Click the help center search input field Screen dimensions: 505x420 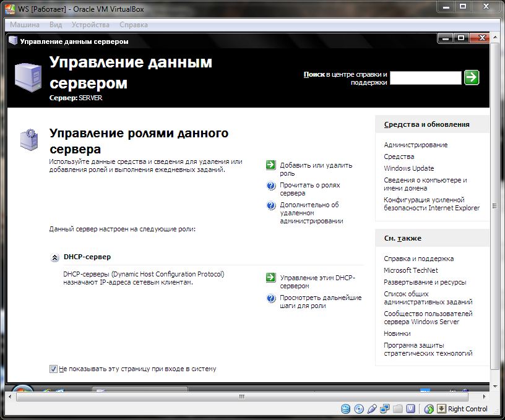425,78
